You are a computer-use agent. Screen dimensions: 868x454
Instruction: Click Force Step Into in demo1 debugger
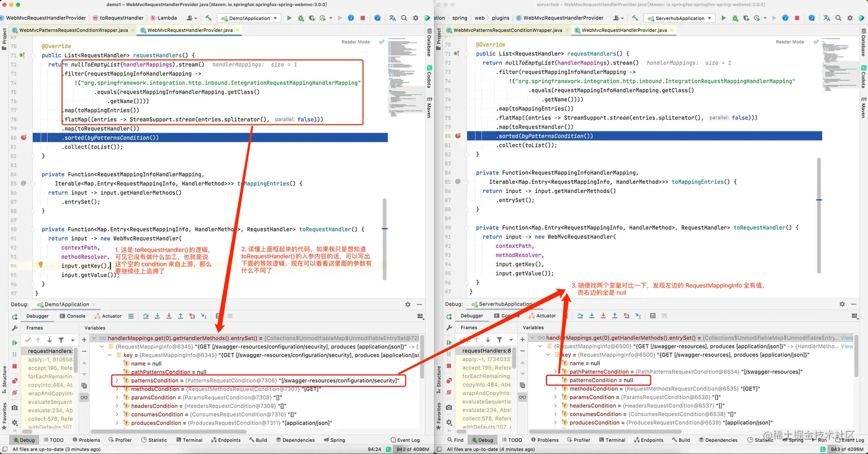[169, 316]
